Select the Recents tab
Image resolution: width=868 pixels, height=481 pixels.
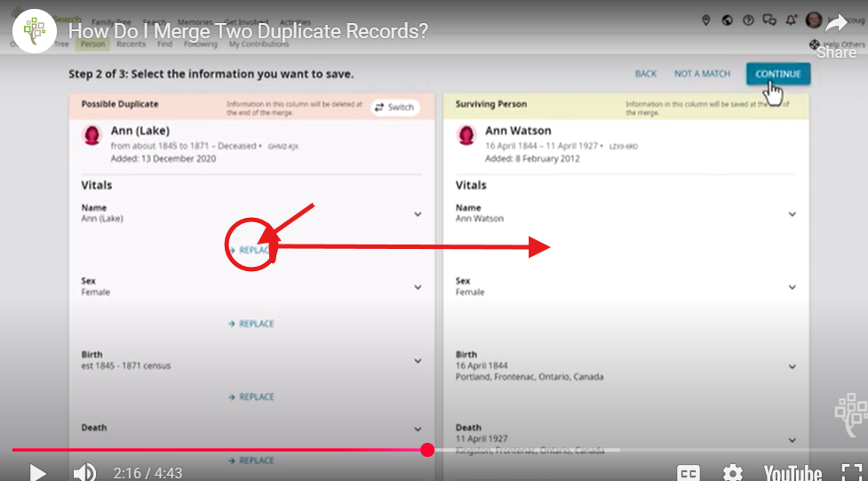[131, 44]
